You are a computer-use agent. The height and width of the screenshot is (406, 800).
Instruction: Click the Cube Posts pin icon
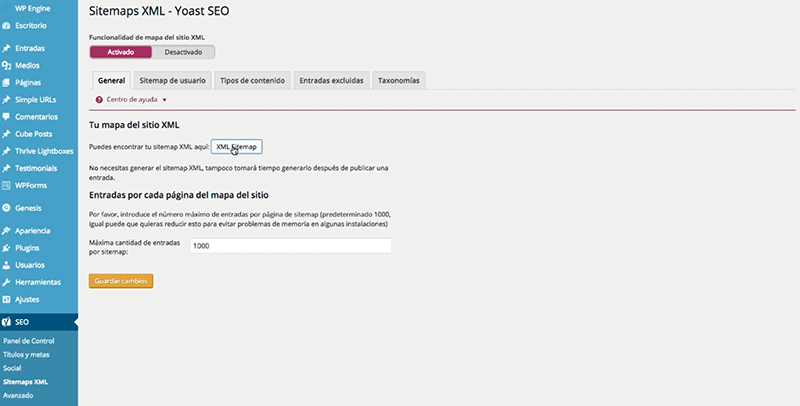tap(6, 134)
